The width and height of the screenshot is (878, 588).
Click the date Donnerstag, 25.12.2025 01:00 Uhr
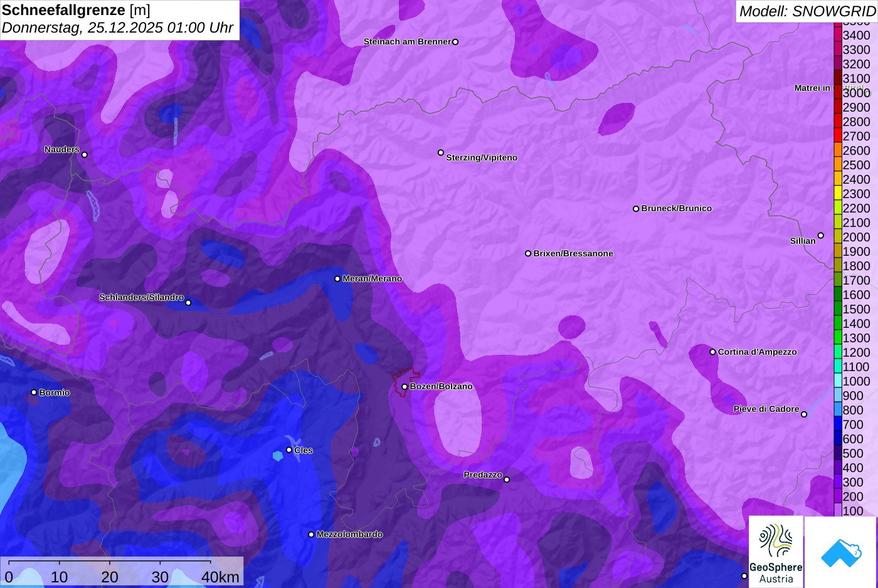click(117, 28)
